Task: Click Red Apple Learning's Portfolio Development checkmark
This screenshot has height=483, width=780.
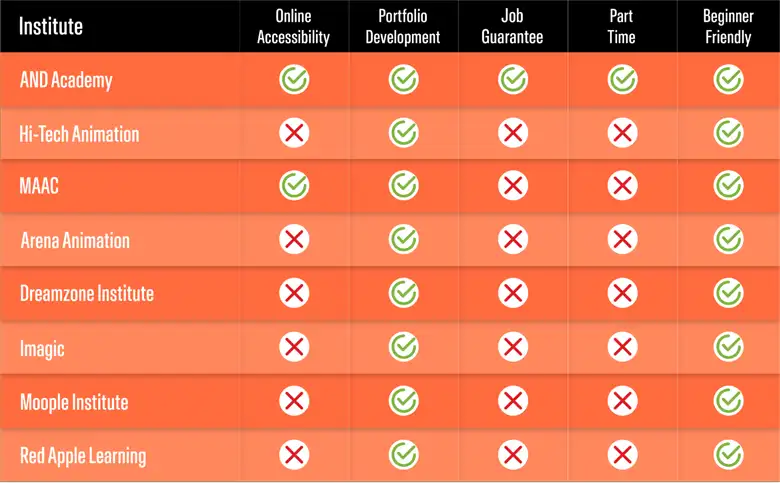Action: (403, 455)
